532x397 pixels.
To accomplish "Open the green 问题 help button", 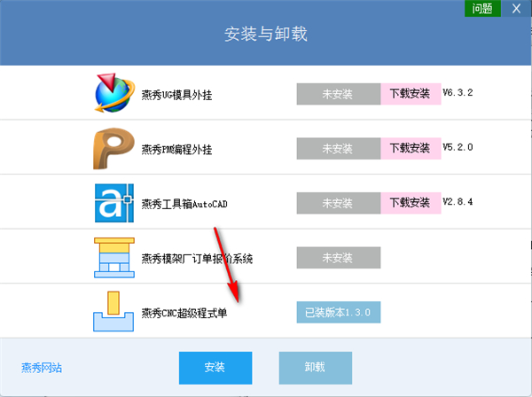I will tap(482, 9).
